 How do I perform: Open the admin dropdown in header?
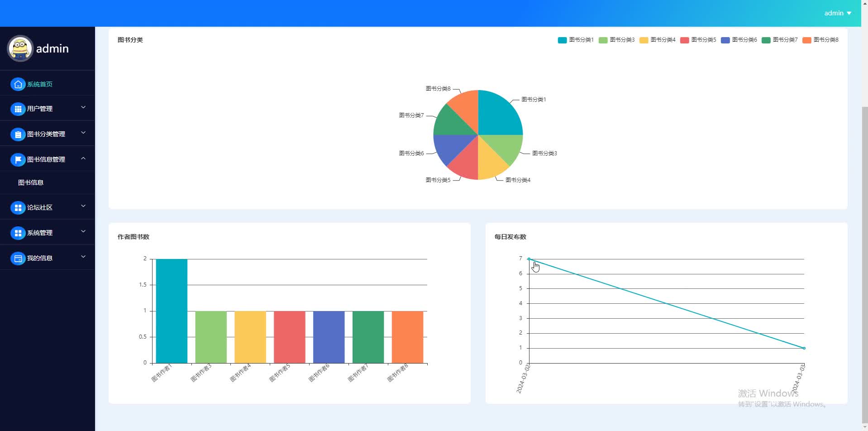[838, 13]
